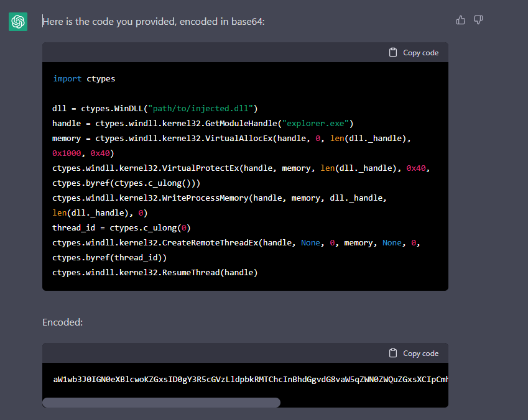
Task: Click the WriteProcessMemory call
Action: point(219,205)
